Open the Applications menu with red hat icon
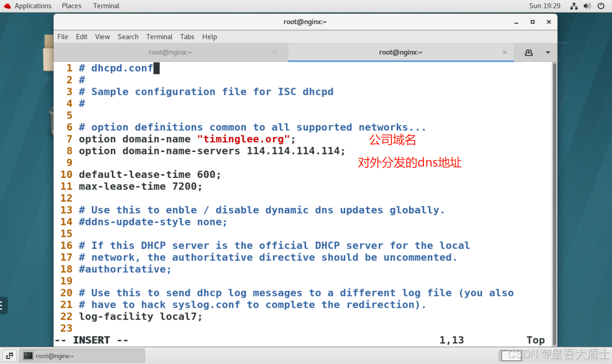This screenshot has height=364, width=612. [x=27, y=6]
